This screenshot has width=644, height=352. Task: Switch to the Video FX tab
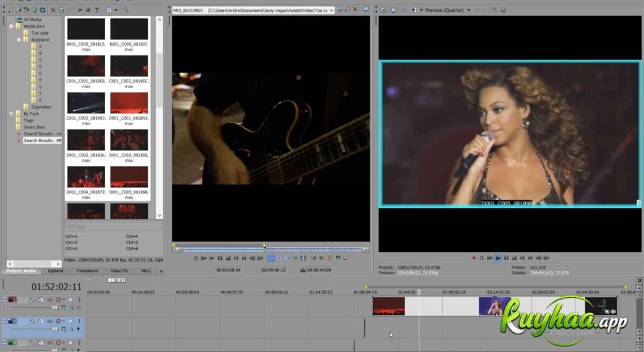[119, 271]
